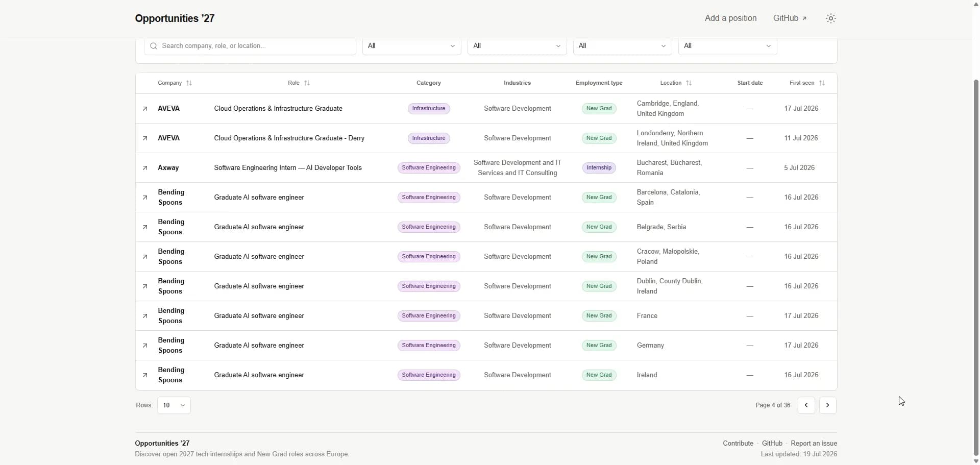Sort by First seen using its arrows
This screenshot has height=465, width=980.
(x=822, y=83)
